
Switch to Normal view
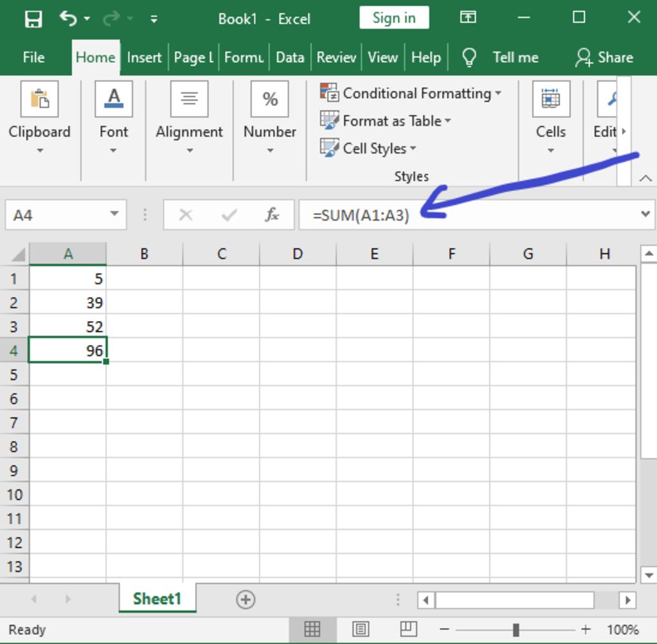click(312, 629)
